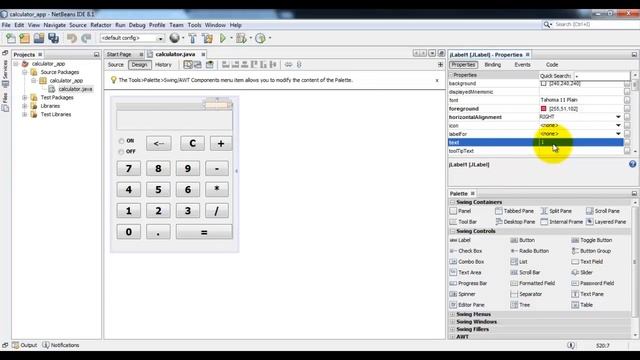Switch to the Source view tab
The height and width of the screenshot is (360, 640).
(x=116, y=65)
